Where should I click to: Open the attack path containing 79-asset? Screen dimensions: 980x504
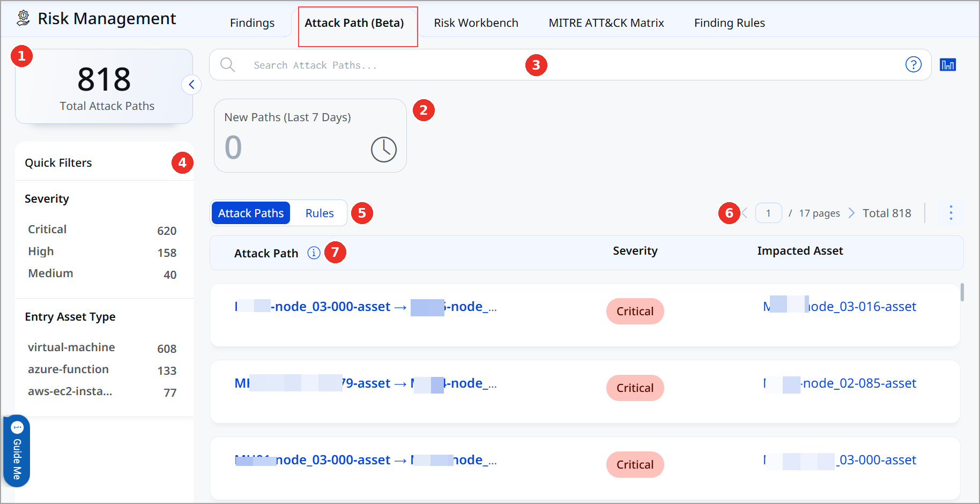[366, 383]
